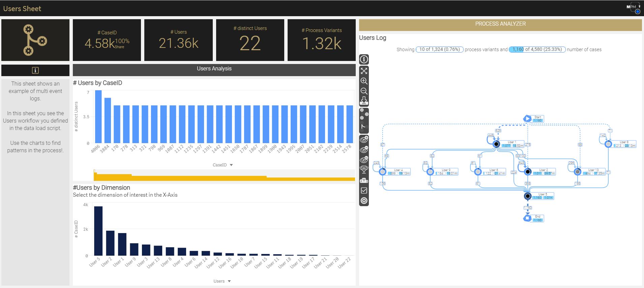Click the # Users 21.36k KPI tile

pos(178,40)
